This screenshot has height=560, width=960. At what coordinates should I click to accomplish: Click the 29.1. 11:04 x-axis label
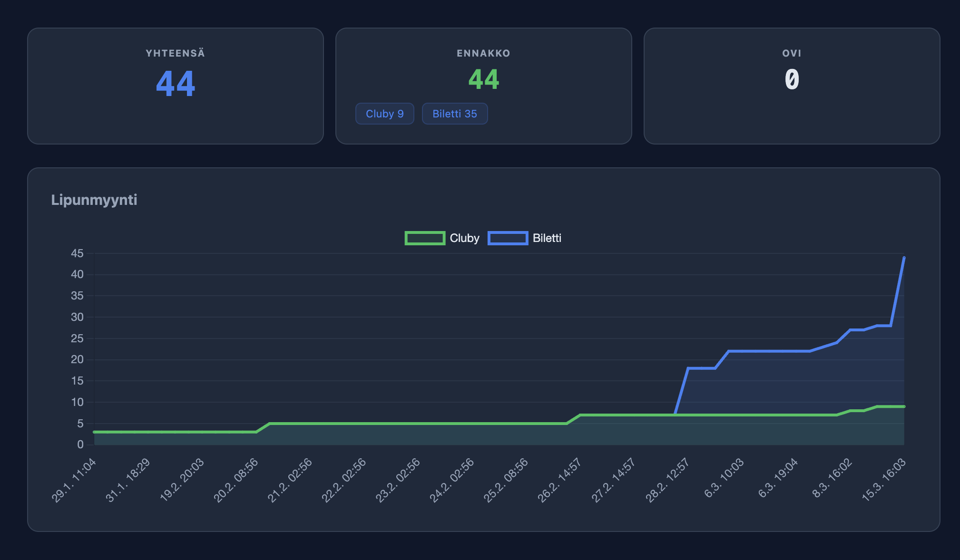74,480
